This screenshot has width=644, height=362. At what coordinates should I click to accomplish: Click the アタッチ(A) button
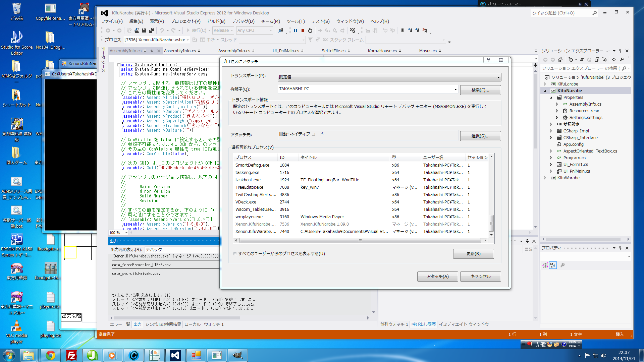coord(437,277)
